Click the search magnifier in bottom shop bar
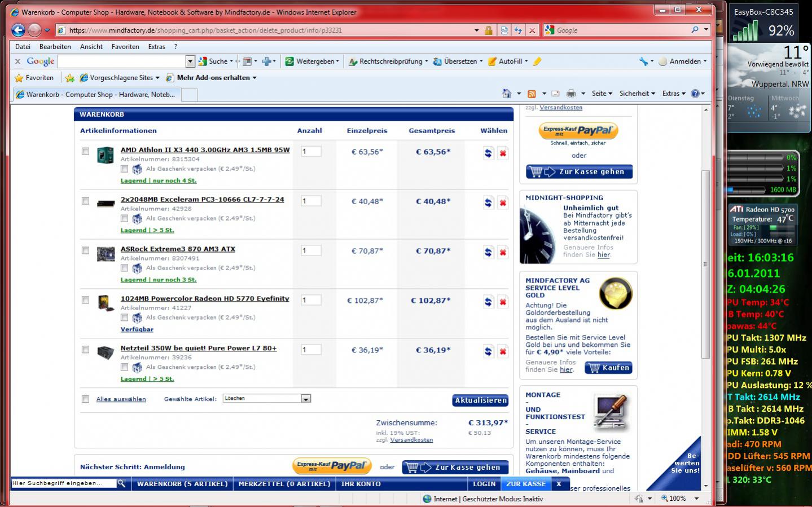This screenshot has width=812, height=507. pos(121,483)
